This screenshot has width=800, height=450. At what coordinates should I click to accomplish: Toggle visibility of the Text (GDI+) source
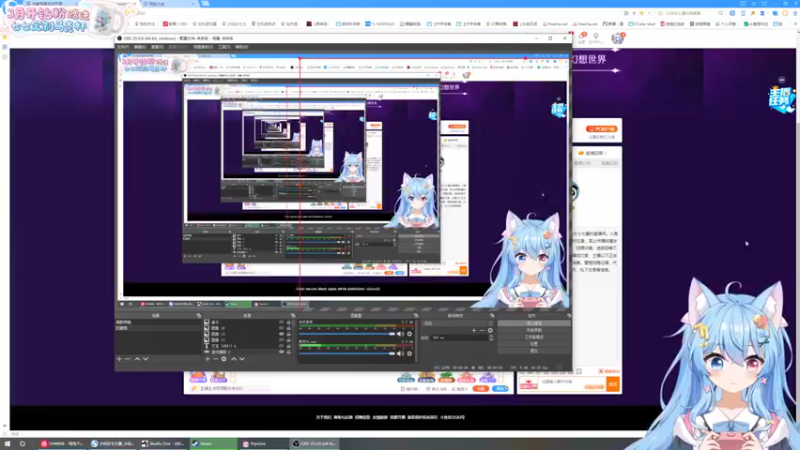pyautogui.click(x=282, y=346)
